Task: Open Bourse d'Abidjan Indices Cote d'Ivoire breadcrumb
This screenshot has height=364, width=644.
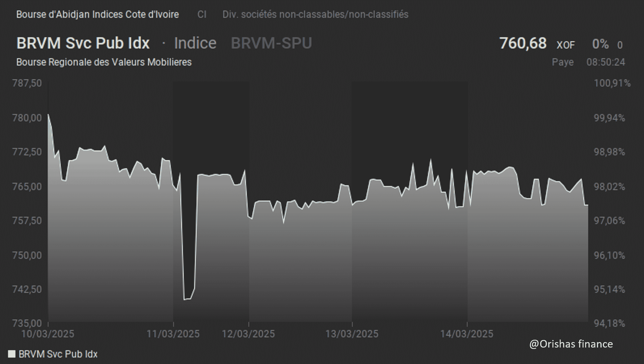Action: pos(97,15)
